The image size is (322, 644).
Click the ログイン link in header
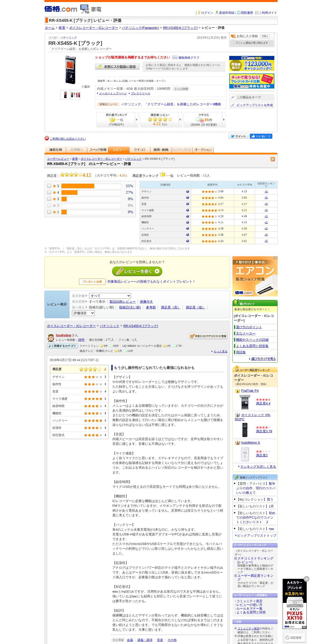coord(207,13)
